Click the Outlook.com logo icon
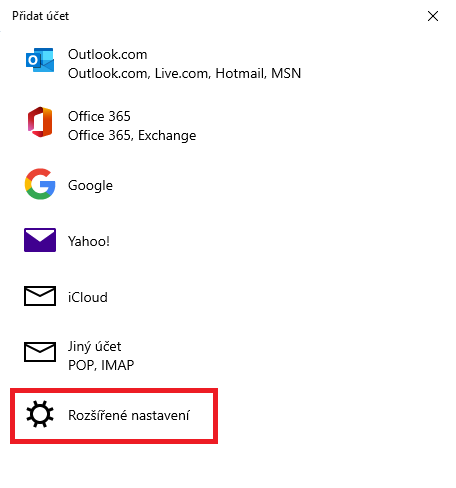456x488 pixels. (x=40, y=60)
